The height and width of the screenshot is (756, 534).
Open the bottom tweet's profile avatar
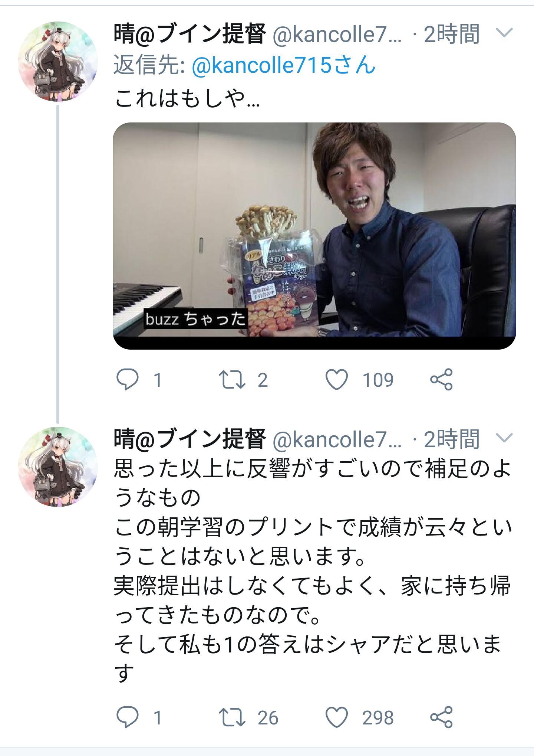click(x=58, y=467)
